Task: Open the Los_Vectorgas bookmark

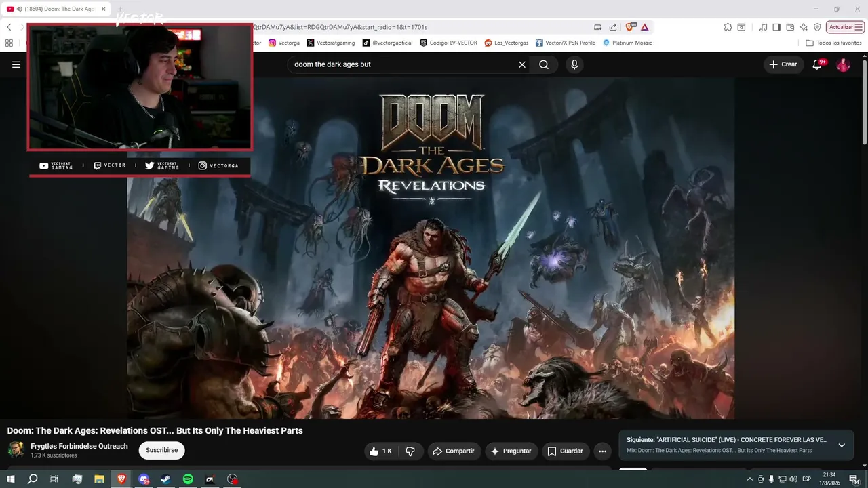Action: tap(506, 43)
